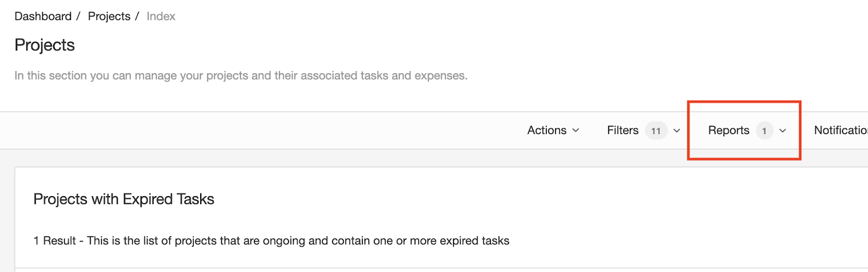Open the Reports menu
The width and height of the screenshot is (868, 272).
(729, 131)
